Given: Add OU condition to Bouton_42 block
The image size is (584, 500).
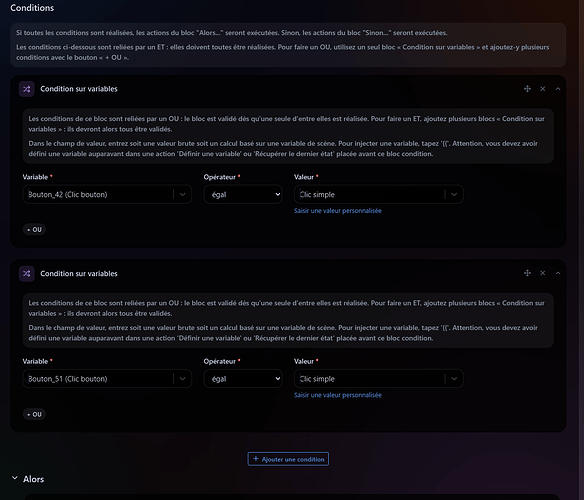Looking at the screenshot, I should [x=34, y=230].
